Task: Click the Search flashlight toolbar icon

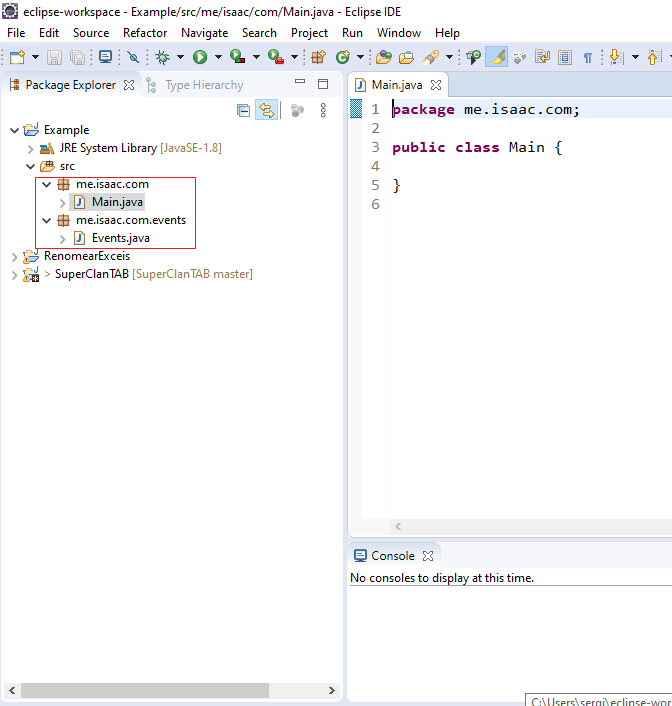Action: point(431,57)
